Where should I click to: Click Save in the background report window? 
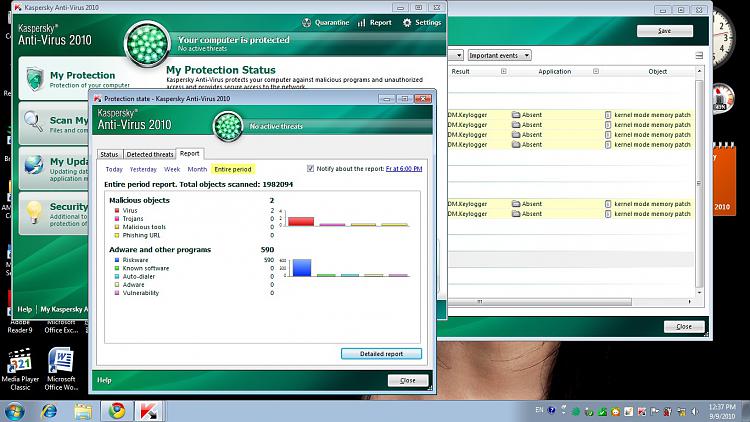[x=664, y=31]
